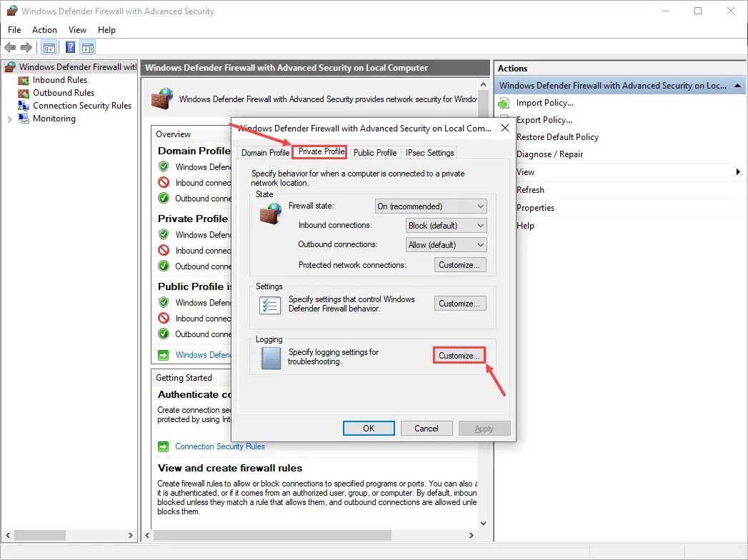The width and height of the screenshot is (748, 560).
Task: Switch to the Public Profile tab
Action: point(375,152)
